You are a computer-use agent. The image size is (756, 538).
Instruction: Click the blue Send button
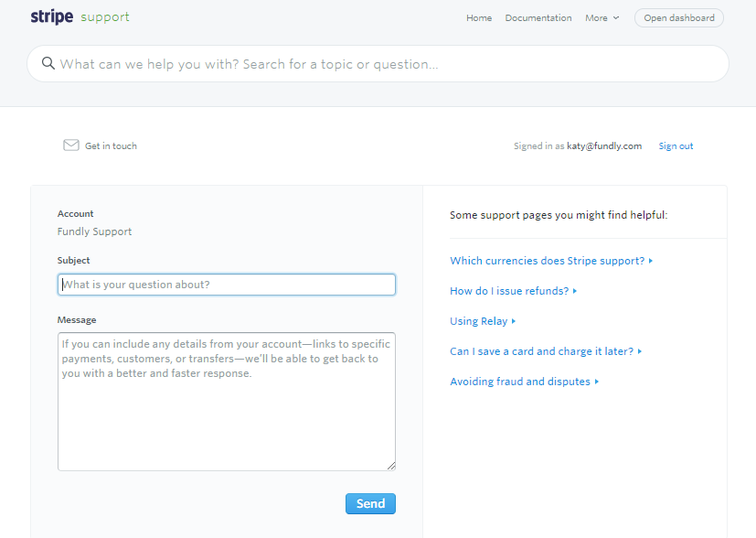pos(370,504)
